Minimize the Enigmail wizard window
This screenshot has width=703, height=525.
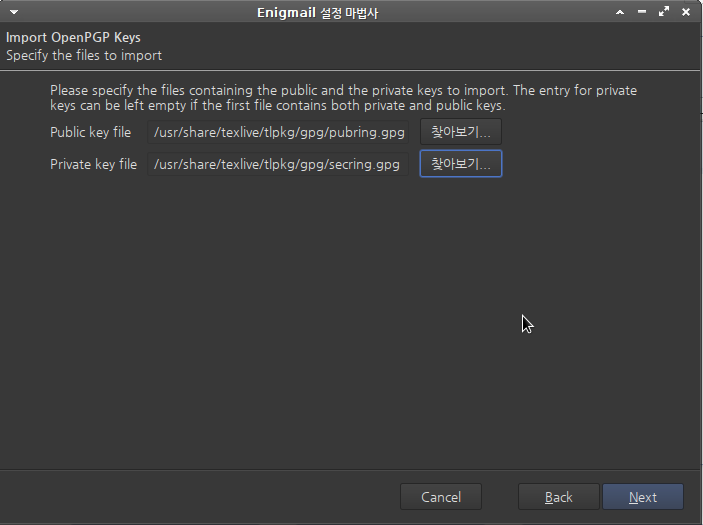point(642,12)
